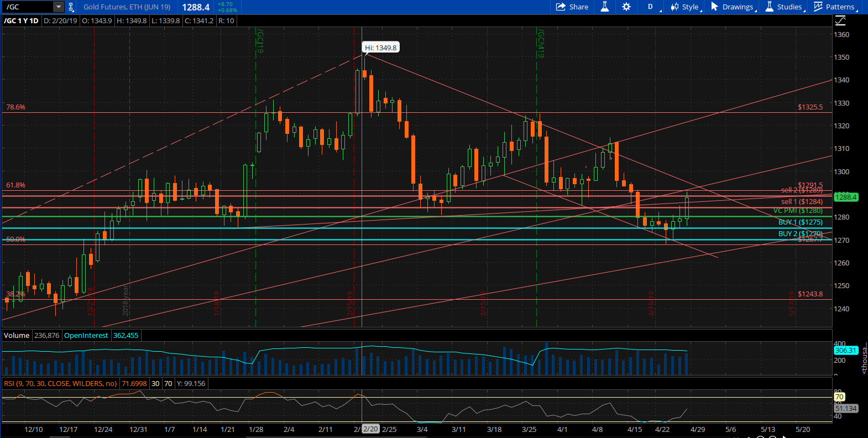Click the 71.6998 RSI value
Viewport: 868px width, 438px height.
[134, 384]
